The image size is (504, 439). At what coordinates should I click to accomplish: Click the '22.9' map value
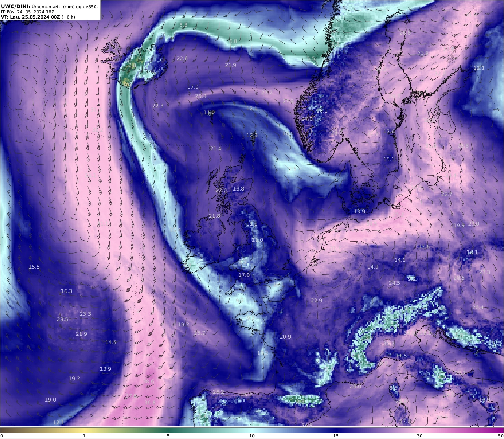pyautogui.click(x=317, y=300)
